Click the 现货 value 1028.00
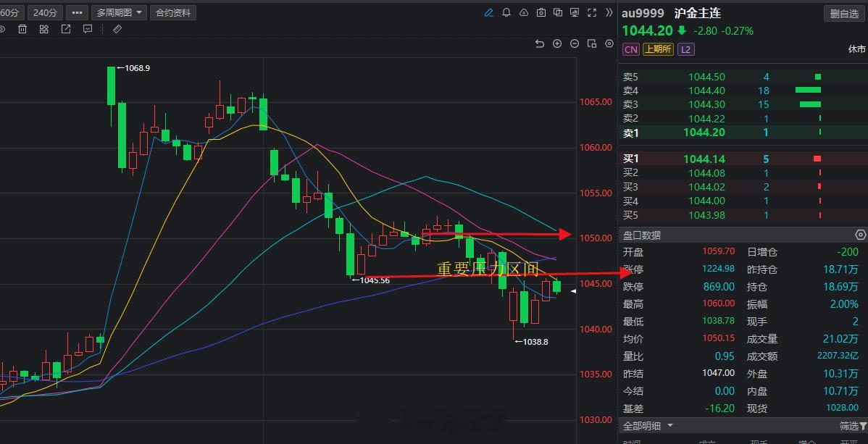Screen dimensions: 868x444 pos(841,408)
